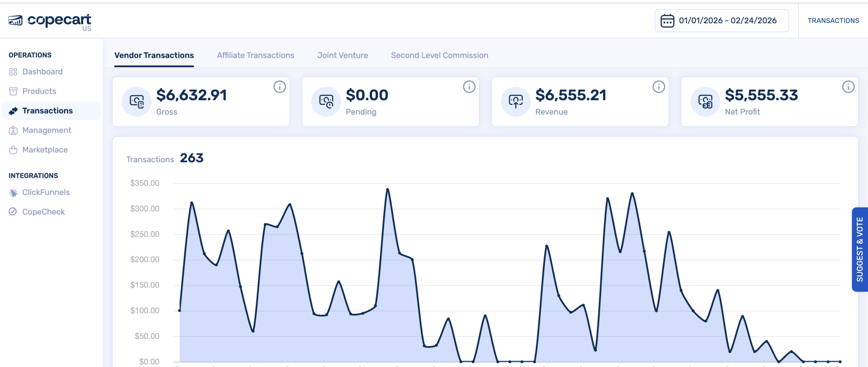Click the $338 peak on the chart
Viewport: 868px width, 367px height.
pyautogui.click(x=388, y=189)
